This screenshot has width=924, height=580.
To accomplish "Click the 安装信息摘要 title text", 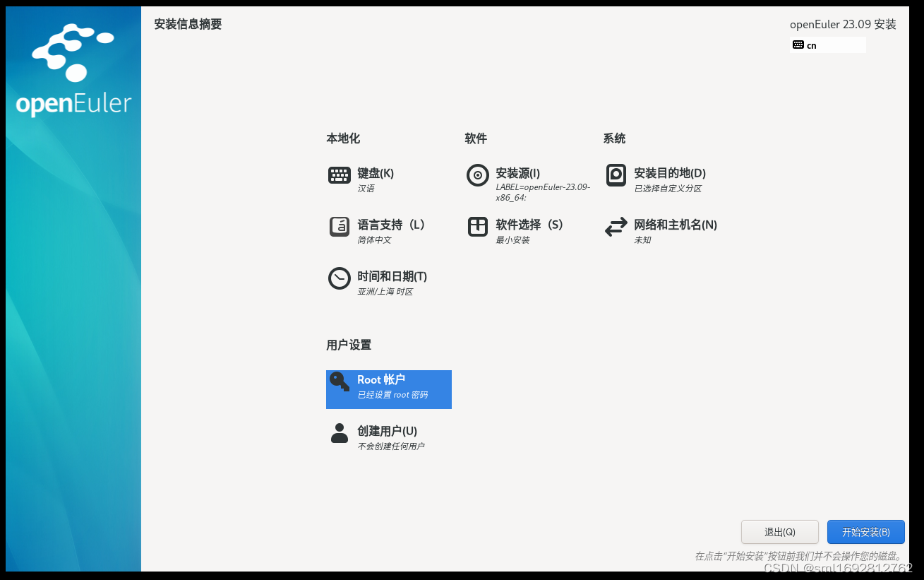I will coord(187,24).
